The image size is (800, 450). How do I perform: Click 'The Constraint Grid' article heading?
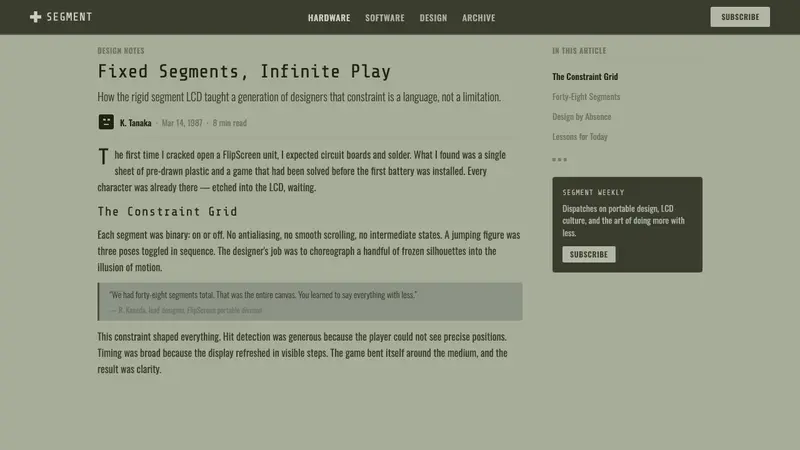tap(167, 211)
